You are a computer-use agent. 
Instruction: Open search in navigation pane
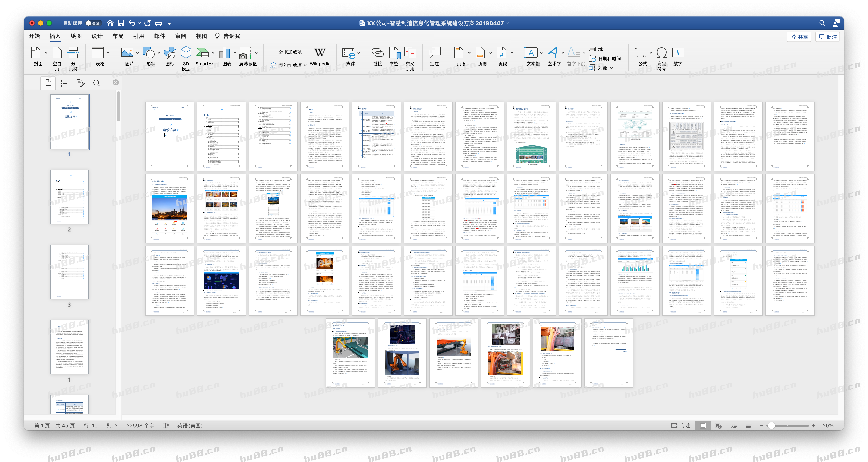click(96, 83)
